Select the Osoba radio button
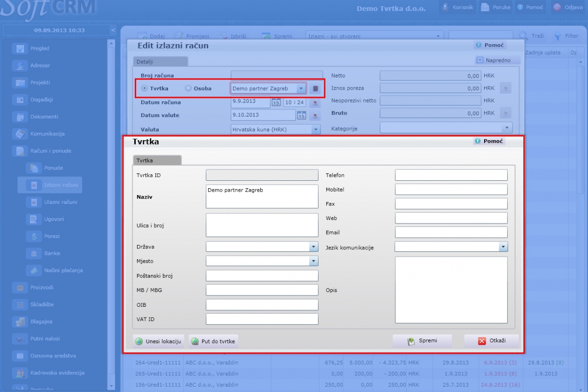 point(188,89)
